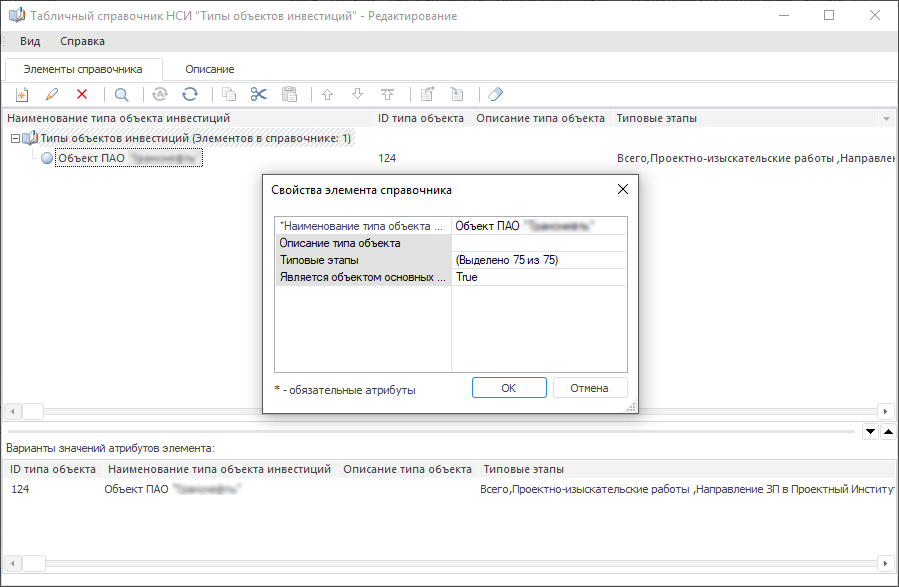The width and height of the screenshot is (899, 587).
Task: Click the move to top arrow icon
Action: click(388, 95)
